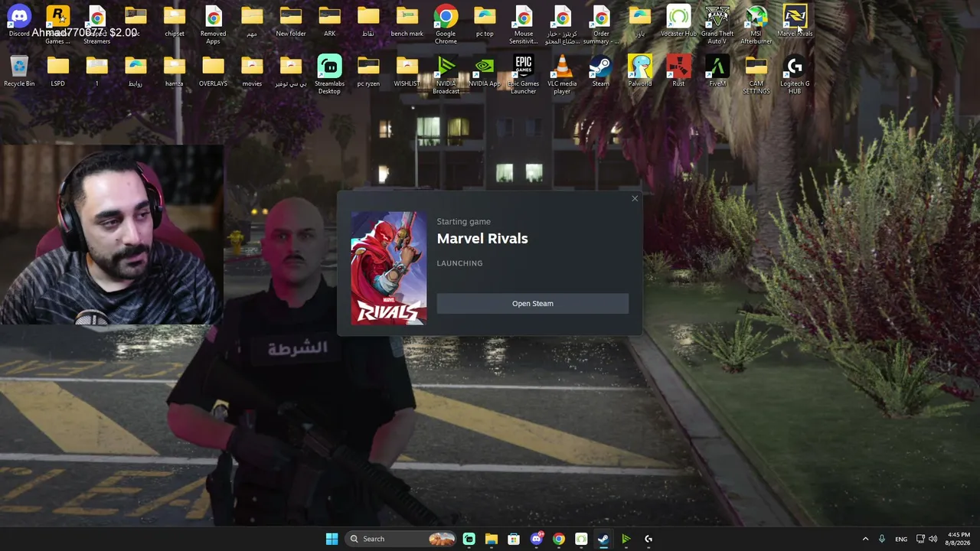Select the hamza folder
Screen dimensions: 980x551
175,70
